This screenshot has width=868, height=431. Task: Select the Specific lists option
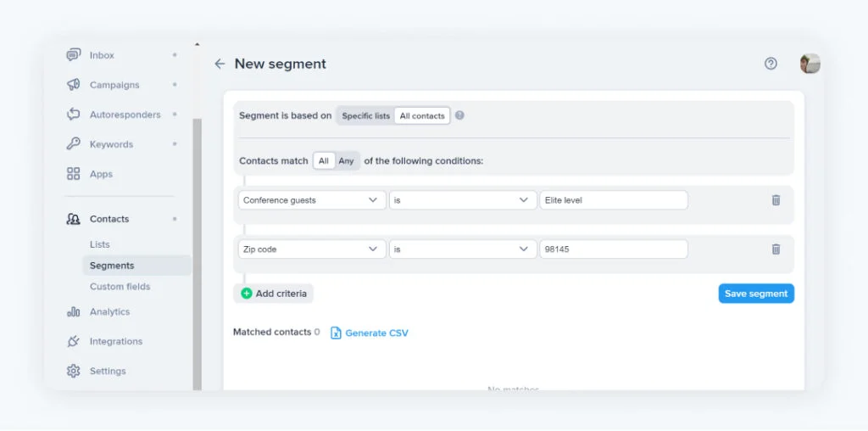click(365, 115)
